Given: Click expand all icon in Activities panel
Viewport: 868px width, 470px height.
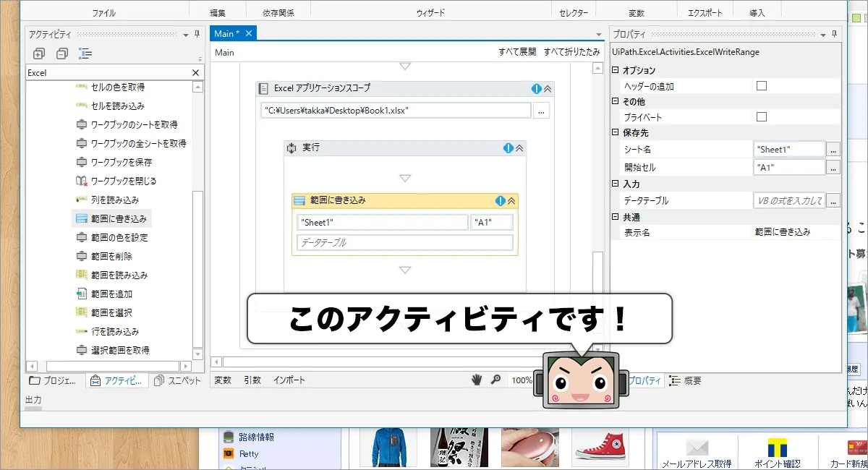Looking at the screenshot, I should [x=39, y=54].
